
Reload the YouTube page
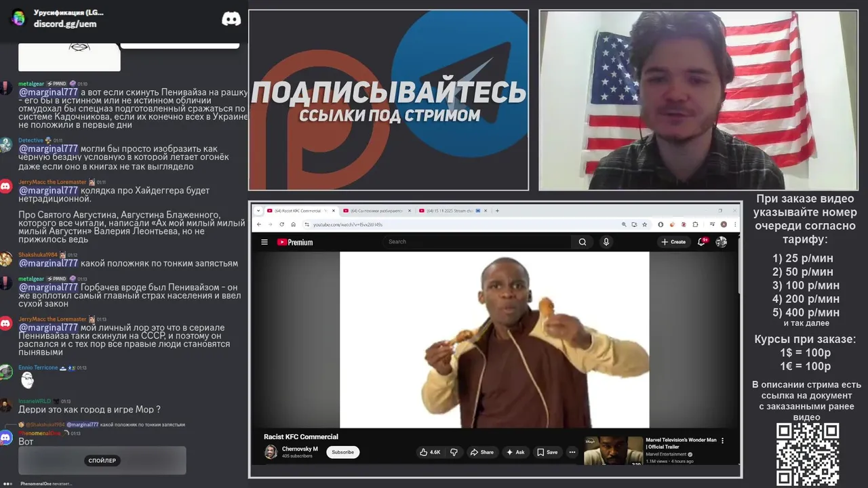(x=281, y=224)
